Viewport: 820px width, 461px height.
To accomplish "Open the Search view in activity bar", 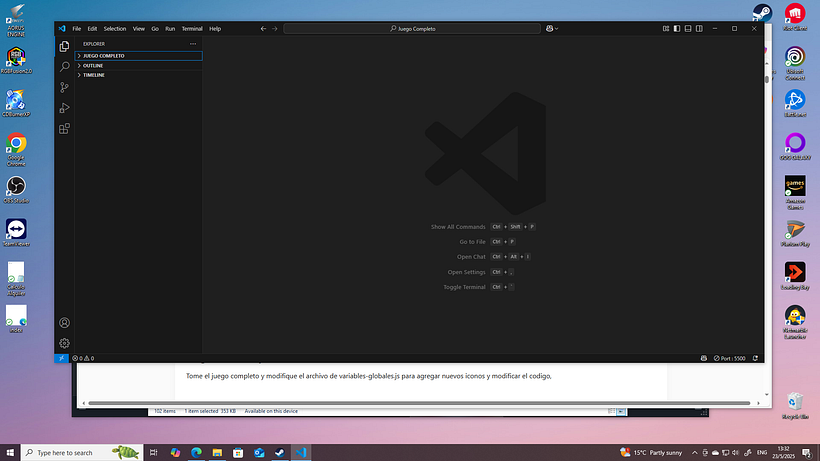I will click(64, 67).
